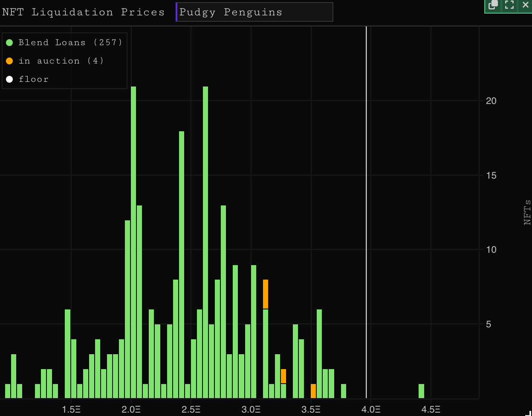Click the vertical NFTs axis title

[527, 213]
